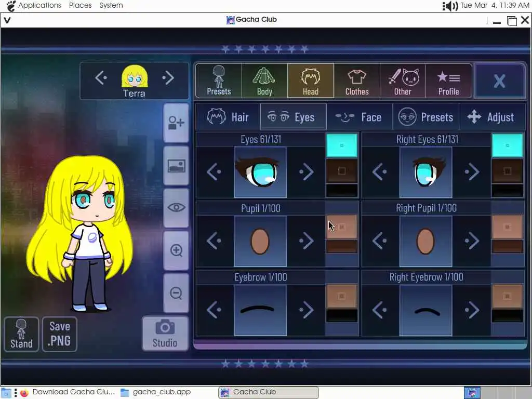The height and width of the screenshot is (399, 532).
Task: Open the Presets category tab
Action: pyautogui.click(x=219, y=81)
